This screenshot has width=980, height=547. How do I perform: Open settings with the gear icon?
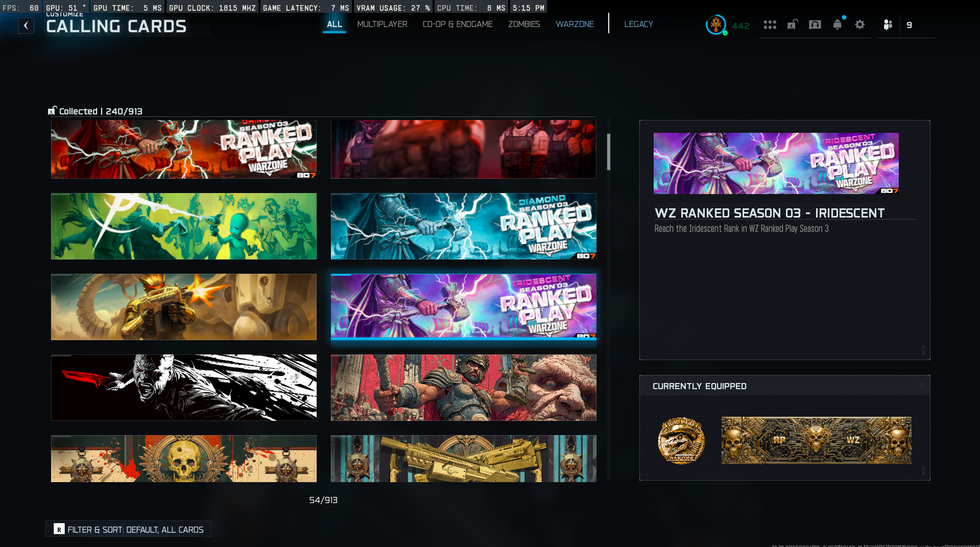pos(860,25)
